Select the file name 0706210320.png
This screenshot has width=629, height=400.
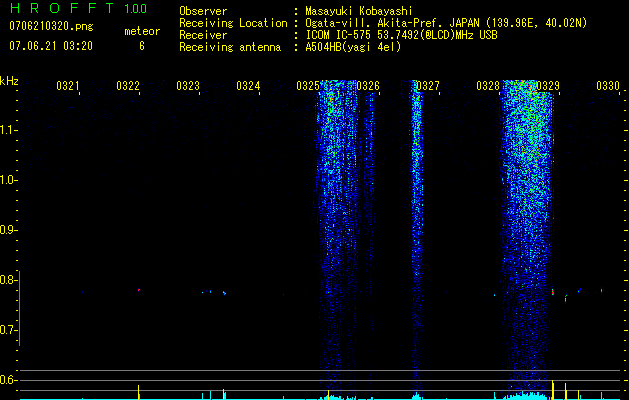[51, 26]
